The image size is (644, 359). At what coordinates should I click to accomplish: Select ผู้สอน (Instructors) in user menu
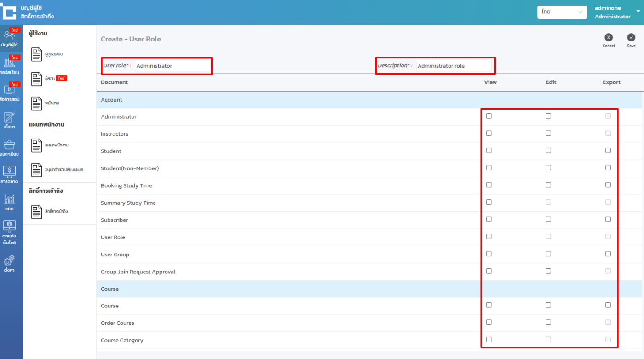tap(49, 79)
